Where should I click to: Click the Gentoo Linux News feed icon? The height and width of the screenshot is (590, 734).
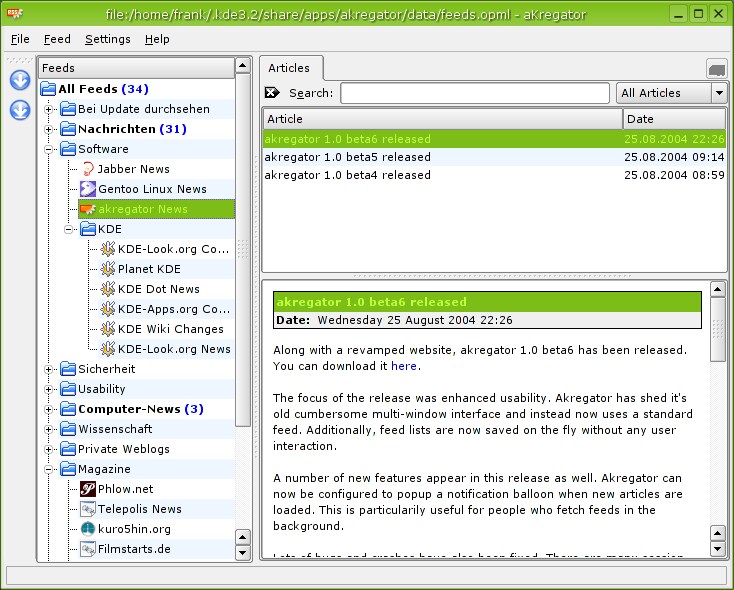88,189
